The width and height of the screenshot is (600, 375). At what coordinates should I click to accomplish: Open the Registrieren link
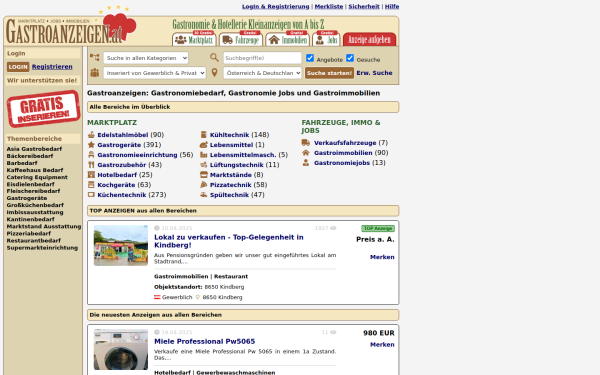click(x=52, y=67)
